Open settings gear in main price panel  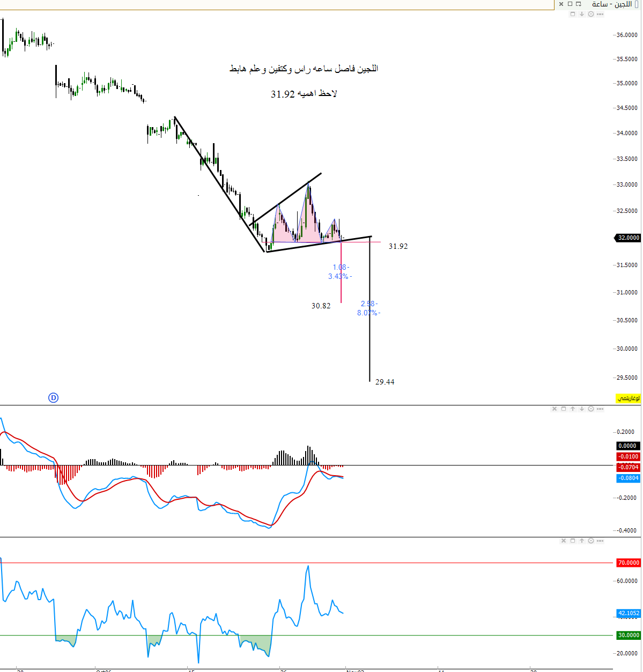tap(591, 14)
